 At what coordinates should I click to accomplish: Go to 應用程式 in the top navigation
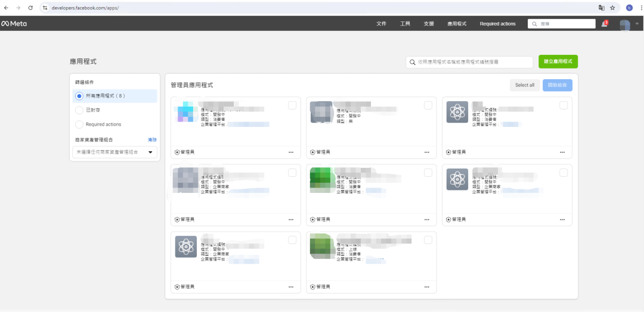point(457,24)
